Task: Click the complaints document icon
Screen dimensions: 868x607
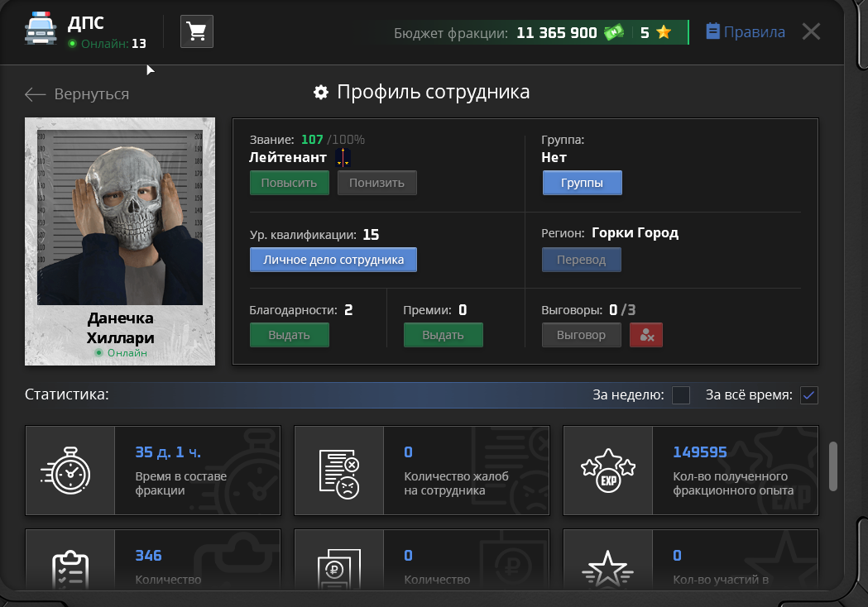Action: [339, 471]
